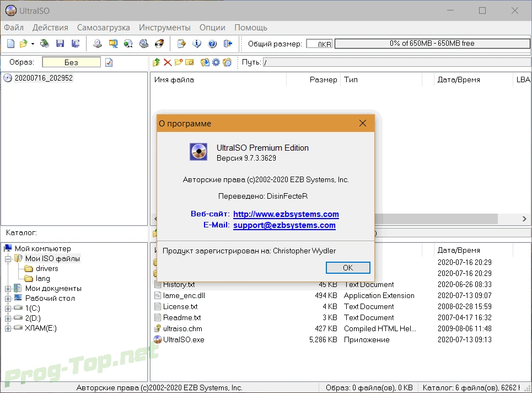Click the Open CD/DVD drive icon
Image resolution: width=532 pixels, height=393 pixels.
[45, 44]
